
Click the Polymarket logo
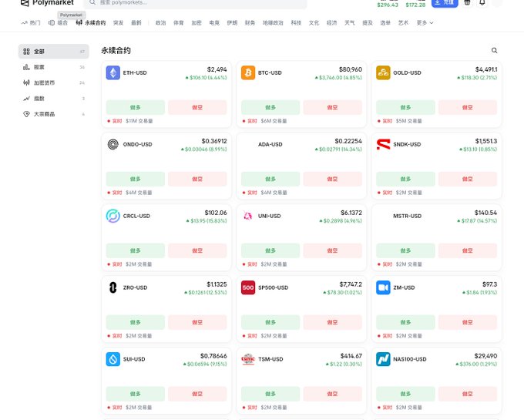pos(47,3)
